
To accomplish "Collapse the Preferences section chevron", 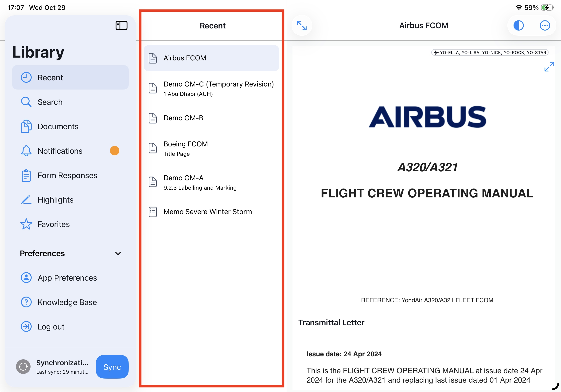I will pyautogui.click(x=118, y=253).
